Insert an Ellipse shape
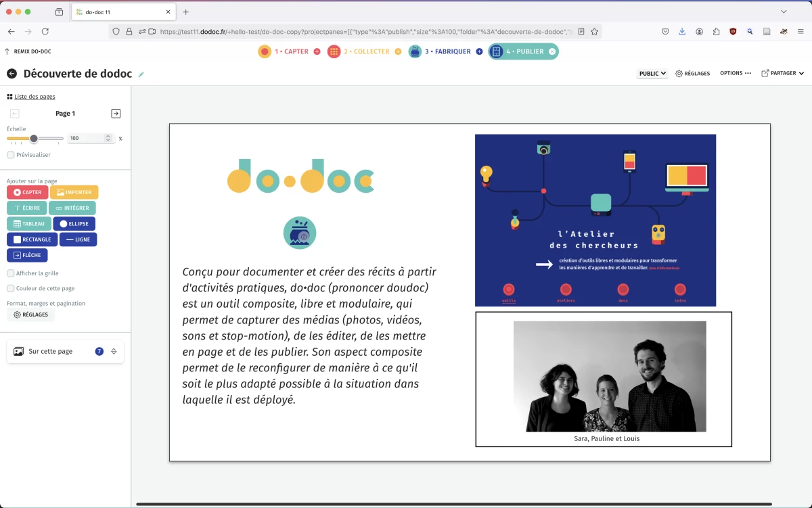Viewport: 812px width, 508px height. [74, 224]
